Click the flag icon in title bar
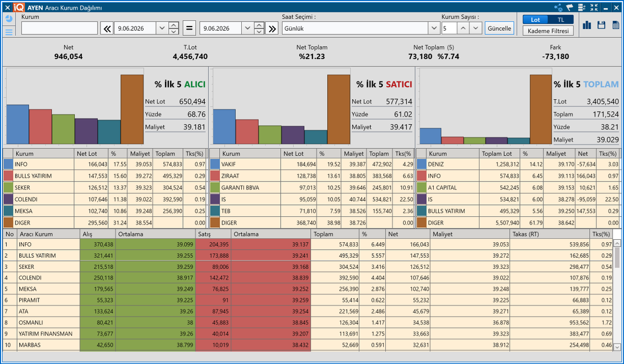Viewport: 624px width, 364px height. (x=570, y=8)
